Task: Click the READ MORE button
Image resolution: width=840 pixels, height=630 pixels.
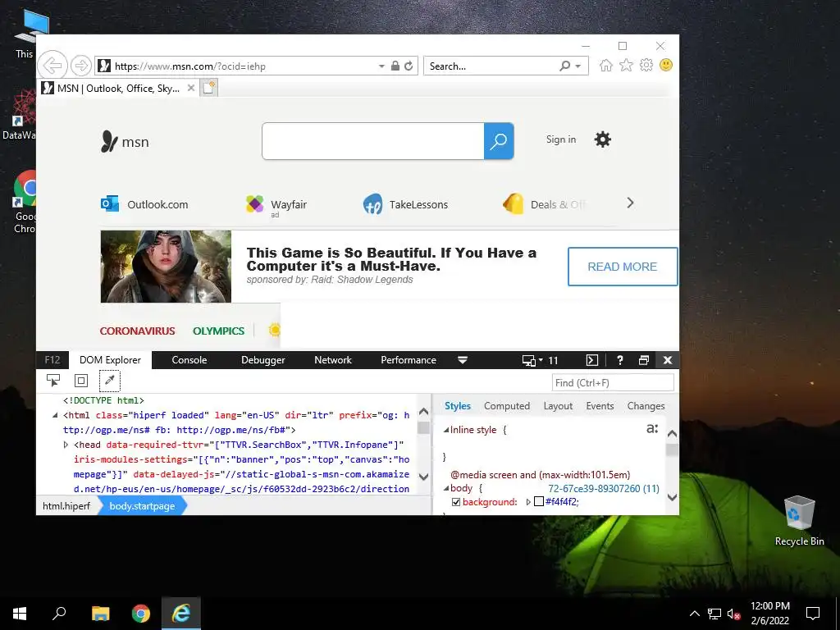Action: tap(623, 267)
